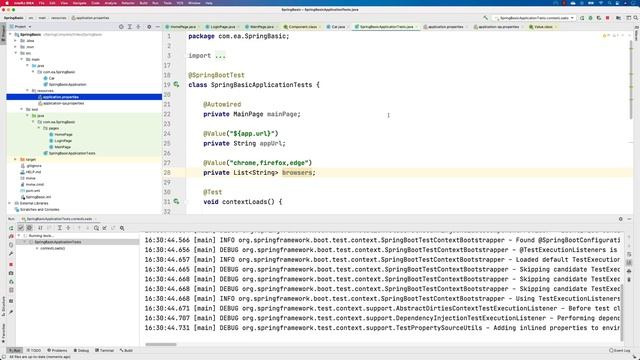Dump threads with the camera icon
This screenshot has width=640, height=360.
11,273
